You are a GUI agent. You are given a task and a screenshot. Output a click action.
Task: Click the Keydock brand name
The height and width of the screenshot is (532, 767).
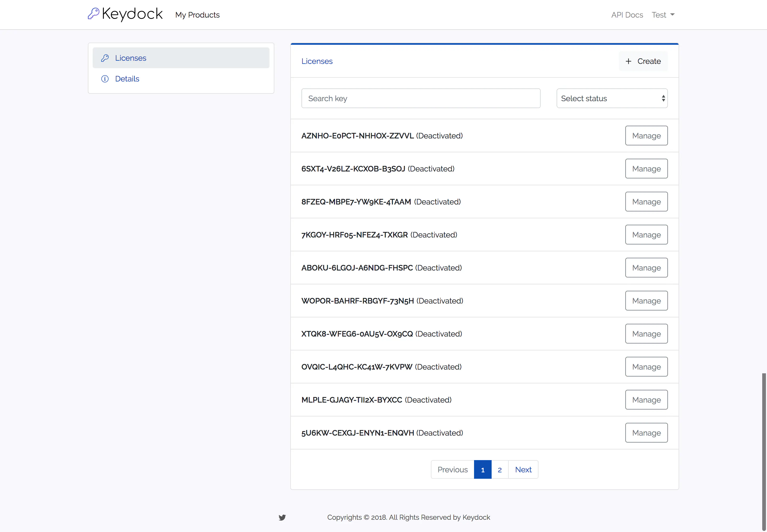(132, 14)
